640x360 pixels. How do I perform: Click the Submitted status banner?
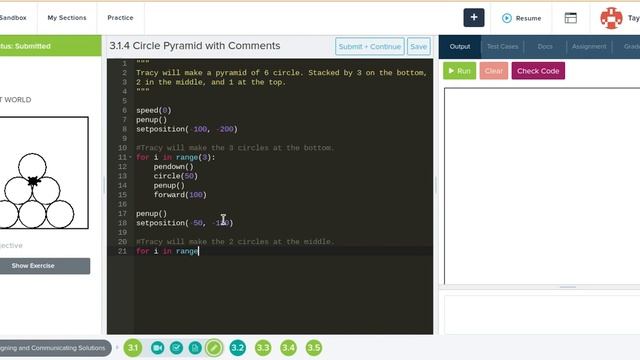[51, 46]
